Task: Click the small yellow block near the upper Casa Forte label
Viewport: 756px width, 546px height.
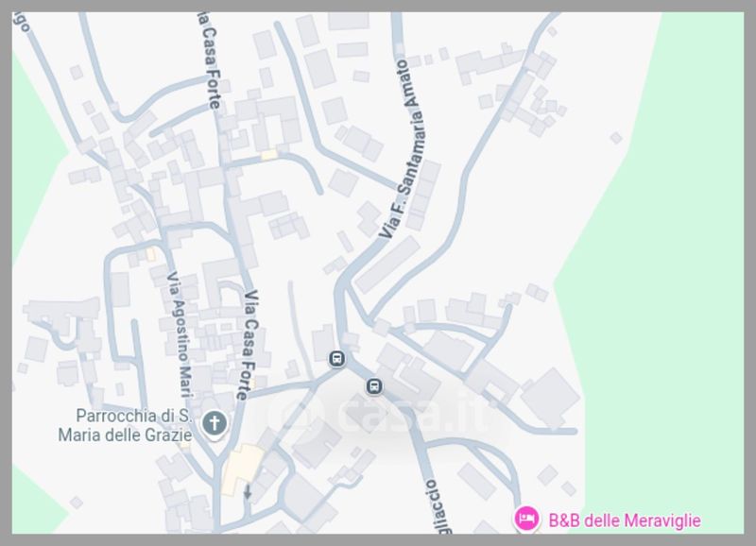Action: (269, 155)
